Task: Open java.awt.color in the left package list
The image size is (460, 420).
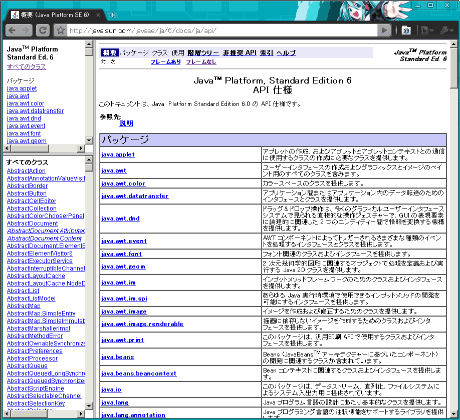Action: click(25, 103)
